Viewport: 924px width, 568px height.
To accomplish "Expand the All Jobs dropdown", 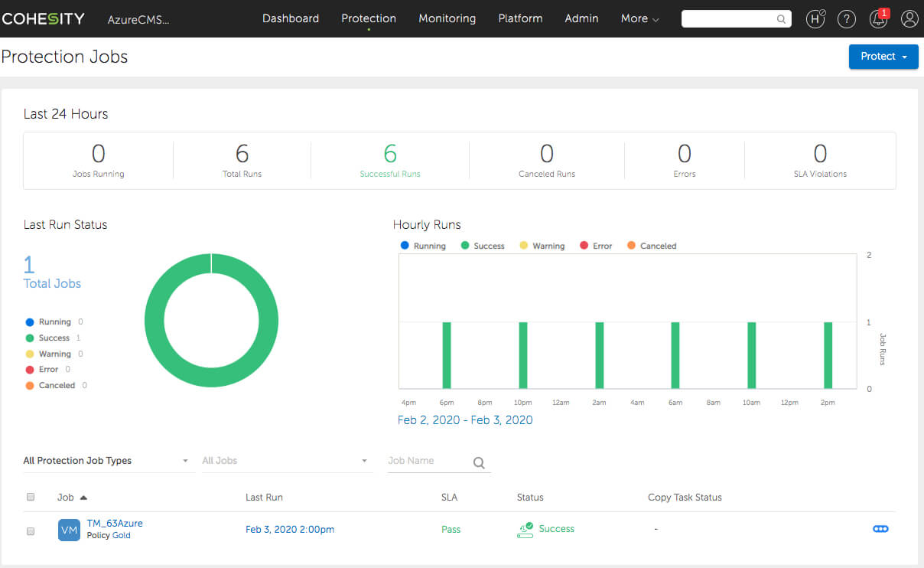I will (x=285, y=461).
